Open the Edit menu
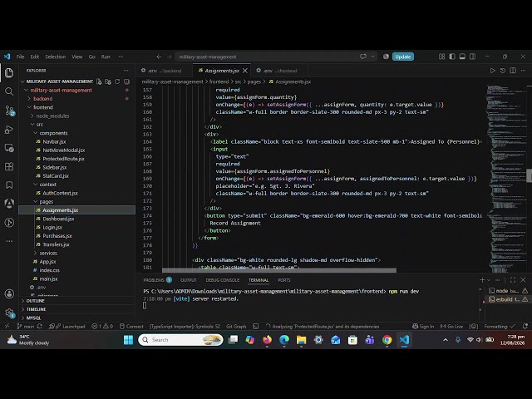Viewport: 532px width, 399px height. pos(35,57)
